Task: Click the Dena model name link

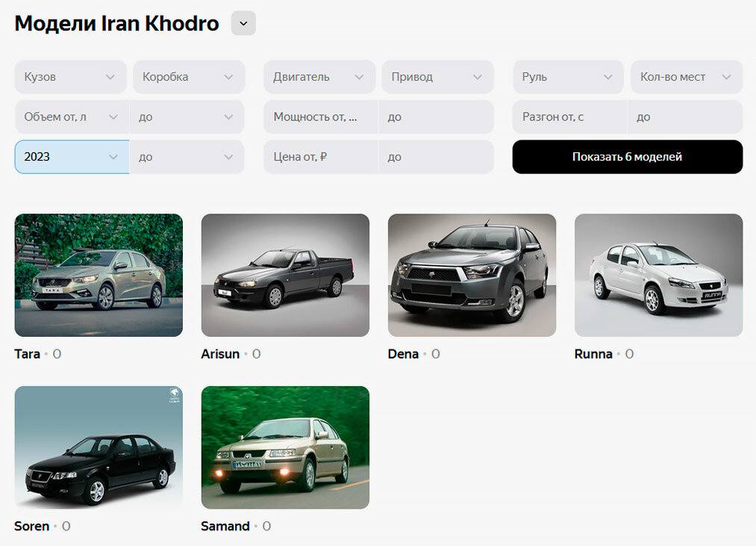Action: tap(403, 354)
